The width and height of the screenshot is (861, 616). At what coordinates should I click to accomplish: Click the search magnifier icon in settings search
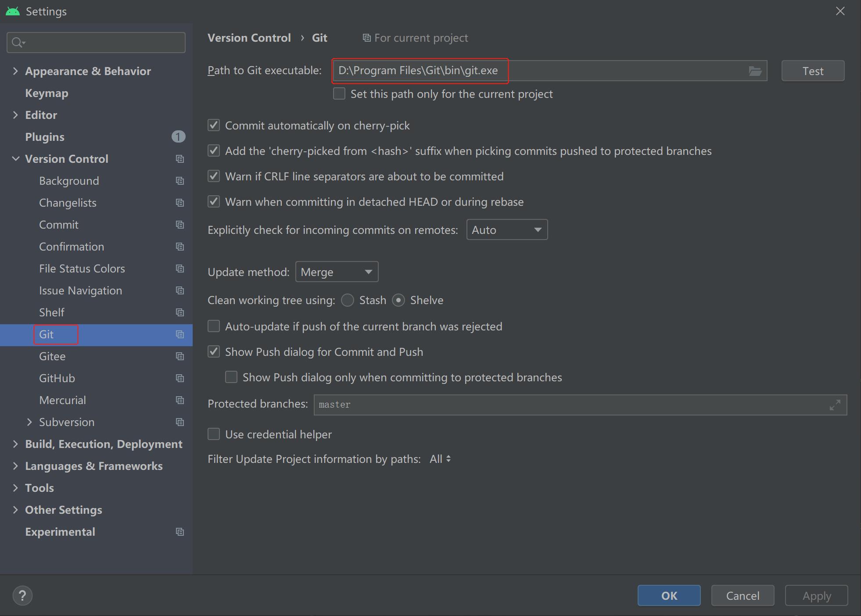click(18, 43)
